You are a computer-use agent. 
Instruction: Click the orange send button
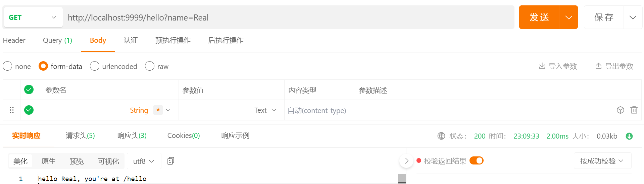(539, 17)
